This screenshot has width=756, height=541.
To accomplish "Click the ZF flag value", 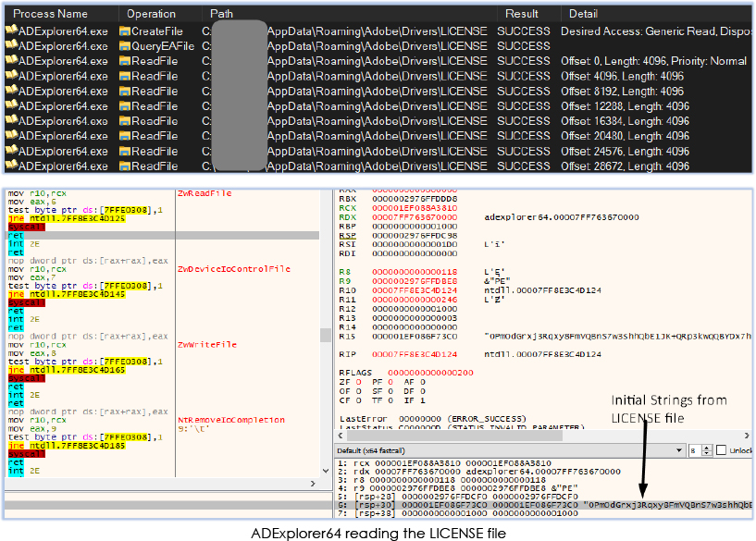I will pos(358,382).
